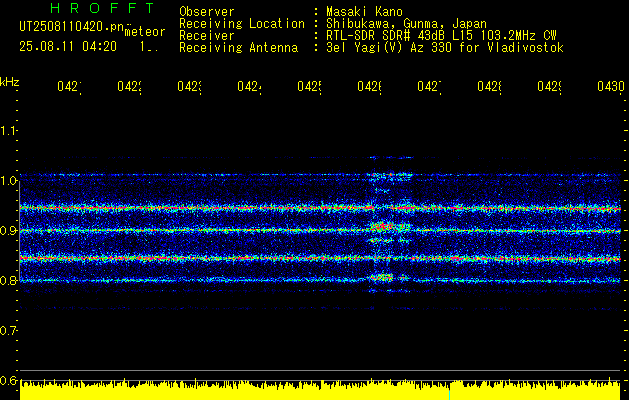Click the 0.9 kHz axis tick label

click(9, 231)
